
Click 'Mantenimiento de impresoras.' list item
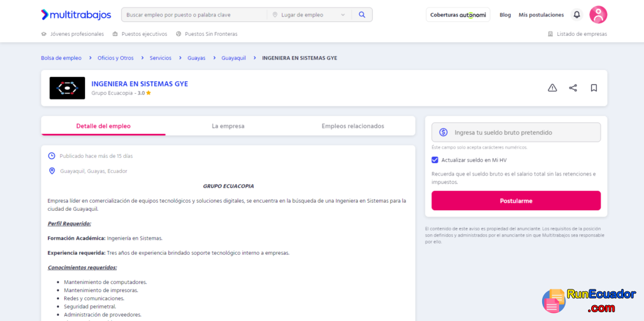101,290
